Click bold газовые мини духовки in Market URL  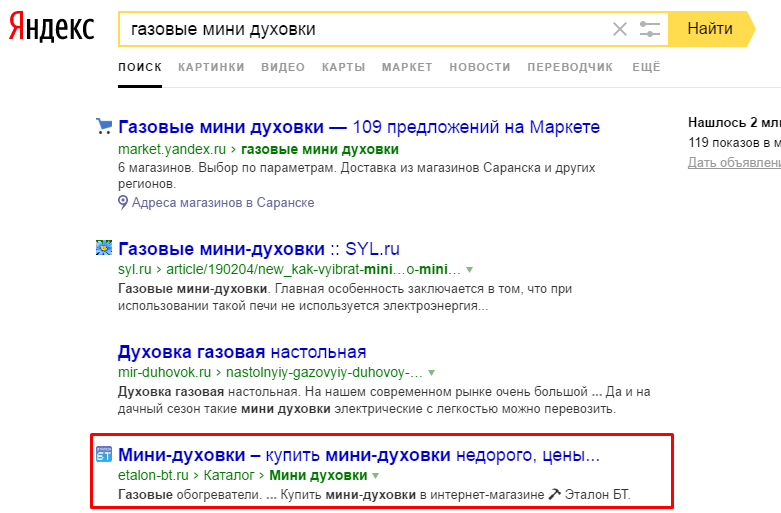click(320, 149)
